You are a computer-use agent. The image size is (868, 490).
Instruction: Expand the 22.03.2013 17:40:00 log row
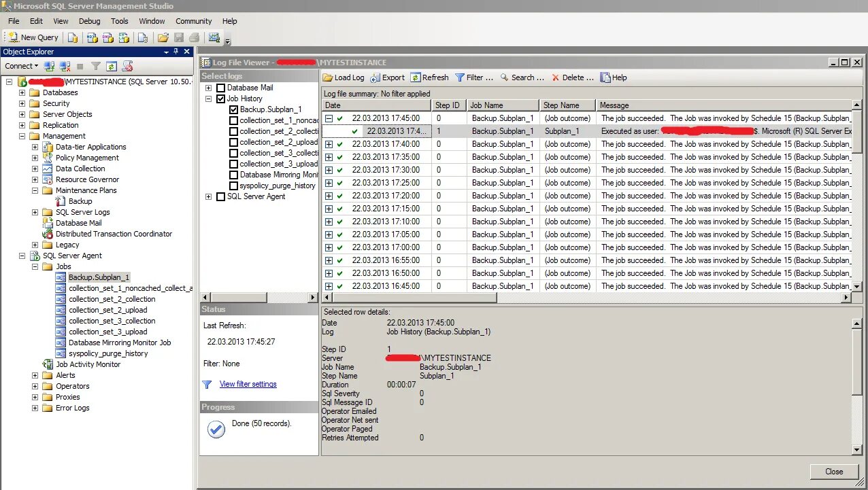click(329, 144)
